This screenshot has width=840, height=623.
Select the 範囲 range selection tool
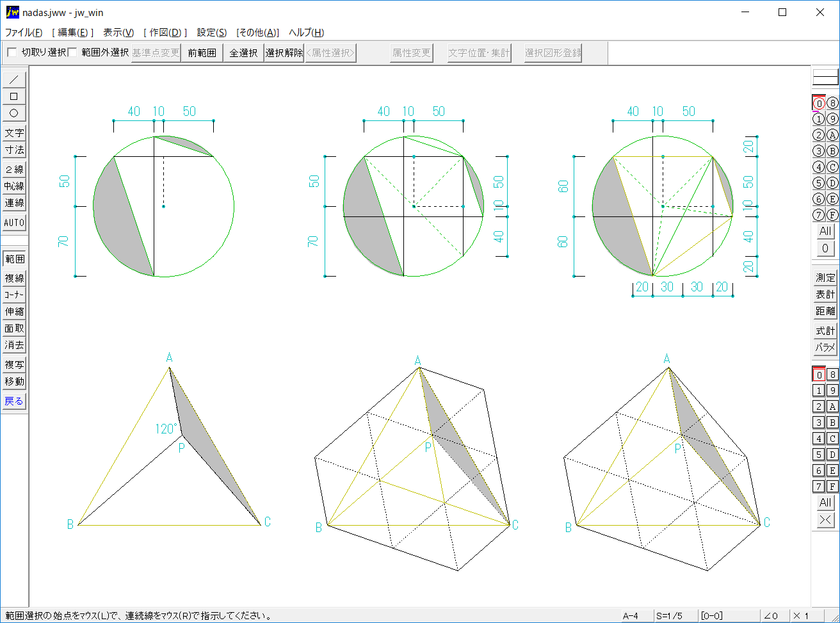[14, 259]
